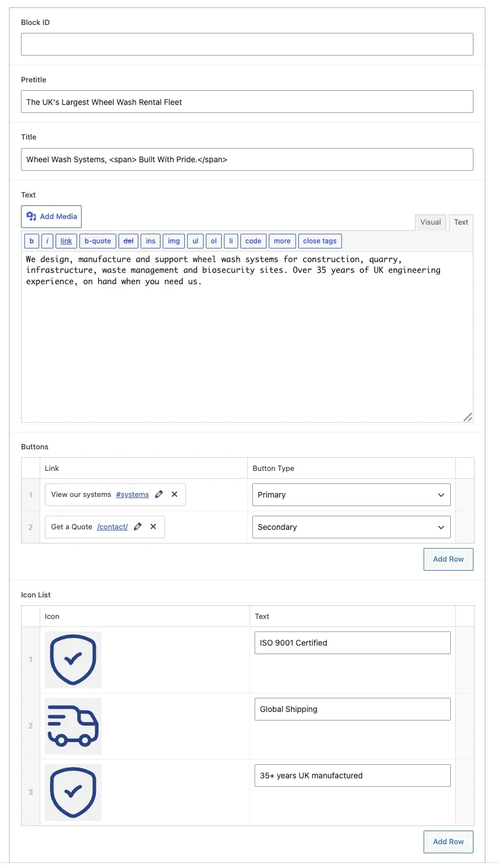Click the View our systems link text
Screen dimensions: 499x868
coord(81,495)
